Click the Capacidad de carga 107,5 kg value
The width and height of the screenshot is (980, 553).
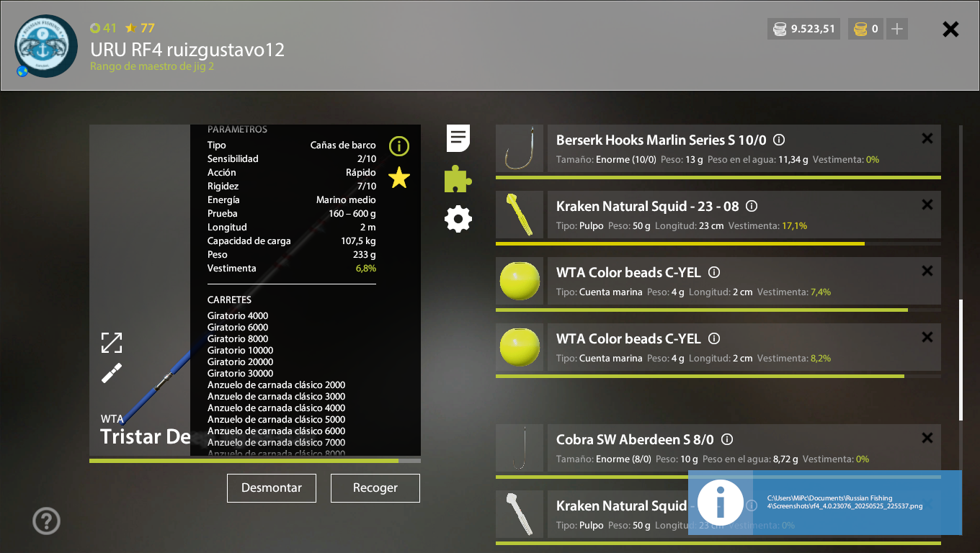click(358, 240)
